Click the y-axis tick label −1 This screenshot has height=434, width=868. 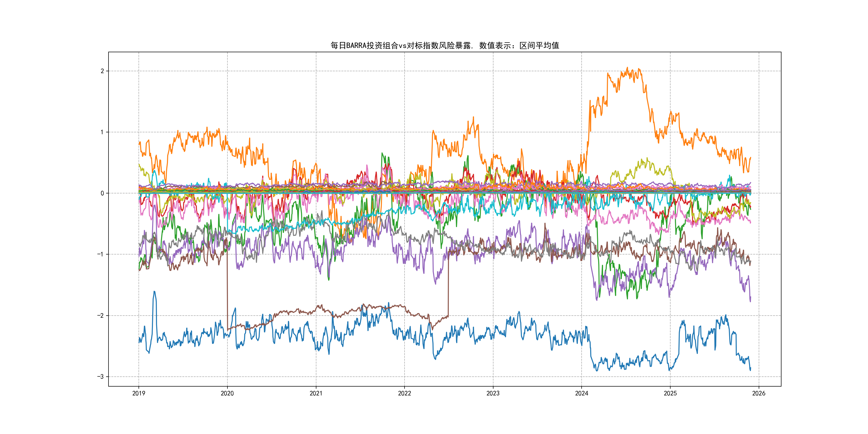[x=100, y=255]
